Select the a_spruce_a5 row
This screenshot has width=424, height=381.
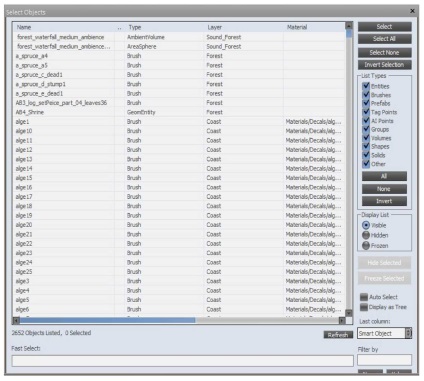[179, 65]
